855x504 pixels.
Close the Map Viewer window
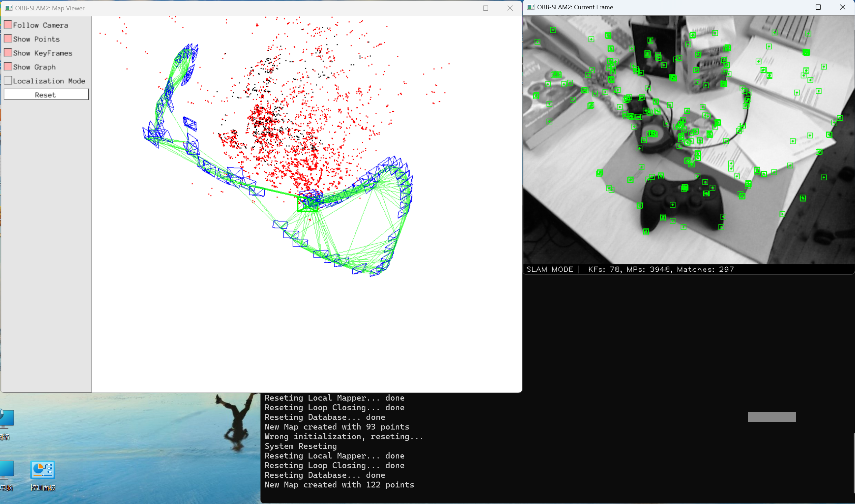510,8
